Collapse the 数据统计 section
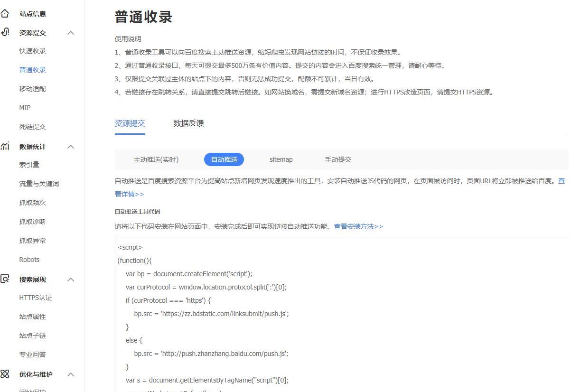 click(x=71, y=147)
